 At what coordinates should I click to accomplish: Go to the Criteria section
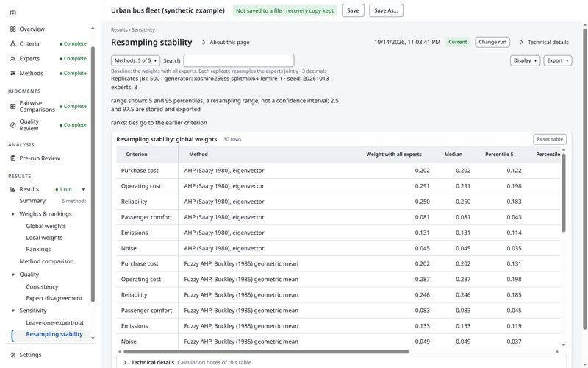pos(29,44)
